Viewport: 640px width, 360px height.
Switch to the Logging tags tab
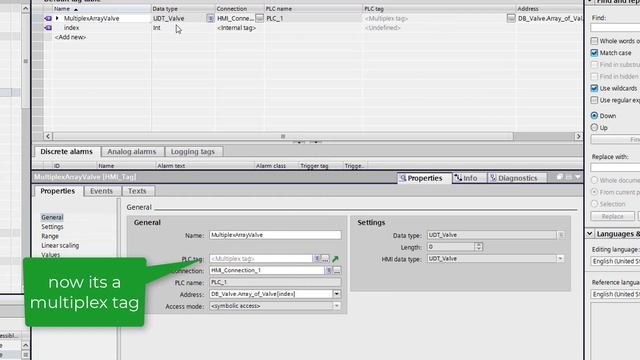point(193,151)
